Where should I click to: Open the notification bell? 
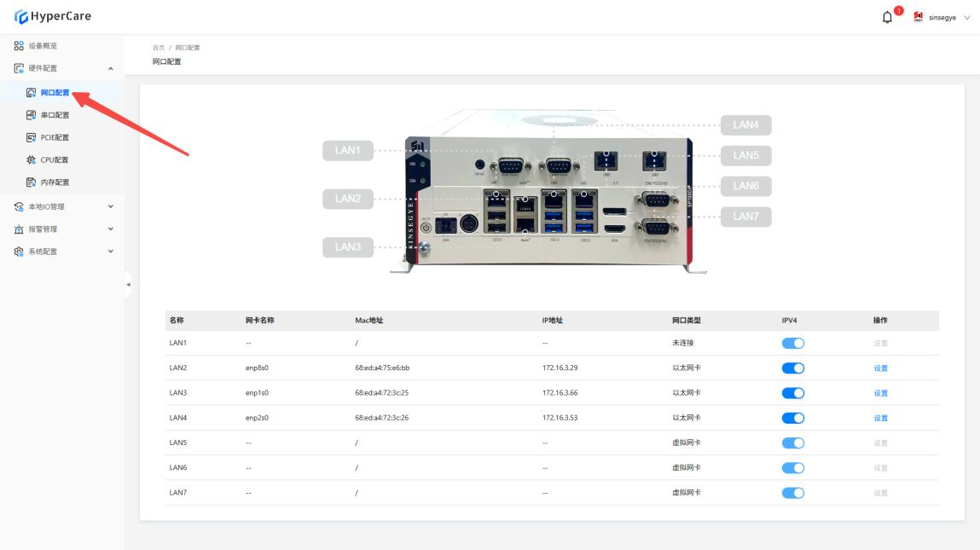coord(887,18)
